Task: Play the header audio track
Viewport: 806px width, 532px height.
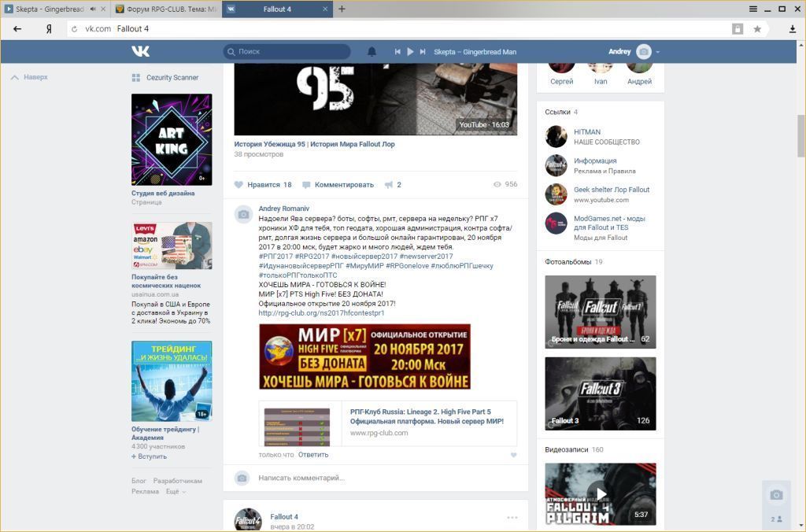Action: (x=410, y=51)
